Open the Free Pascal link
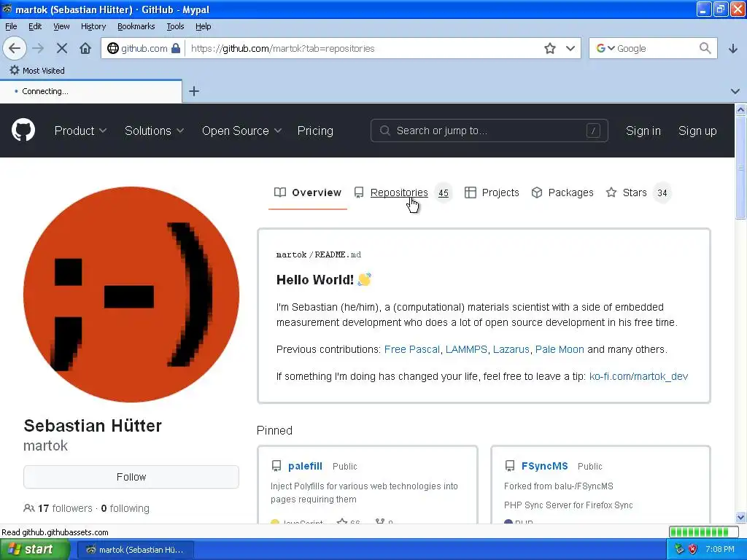This screenshot has height=560, width=747. point(411,349)
